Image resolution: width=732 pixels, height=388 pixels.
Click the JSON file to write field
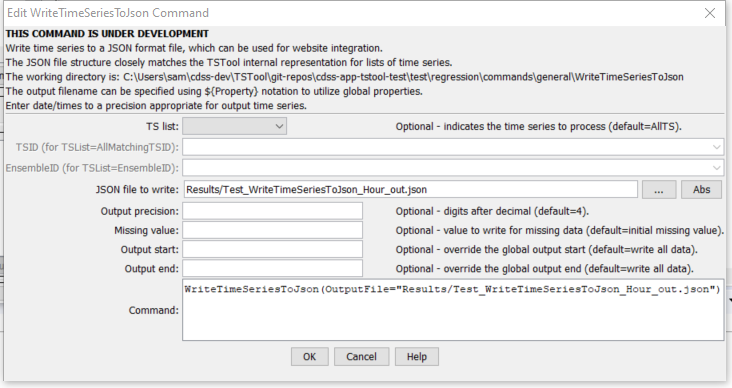(410, 190)
